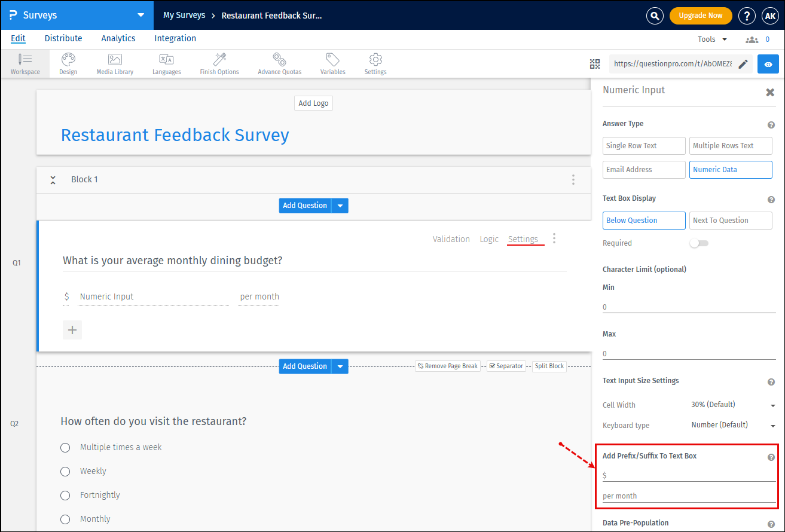Click the Upgrade Now button
785x532 pixels.
701,16
